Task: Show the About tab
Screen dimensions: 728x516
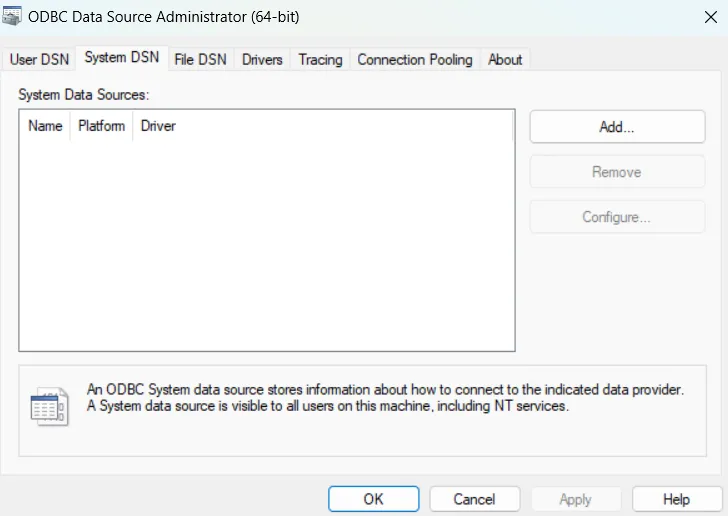Action: (505, 59)
